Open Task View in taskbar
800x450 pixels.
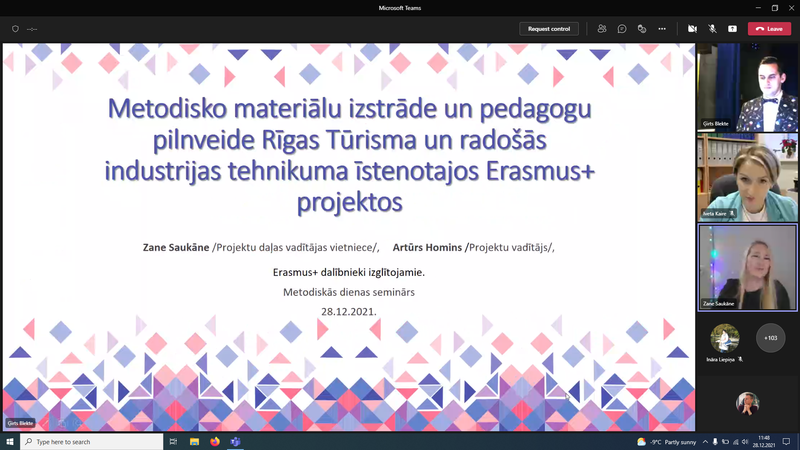click(173, 442)
